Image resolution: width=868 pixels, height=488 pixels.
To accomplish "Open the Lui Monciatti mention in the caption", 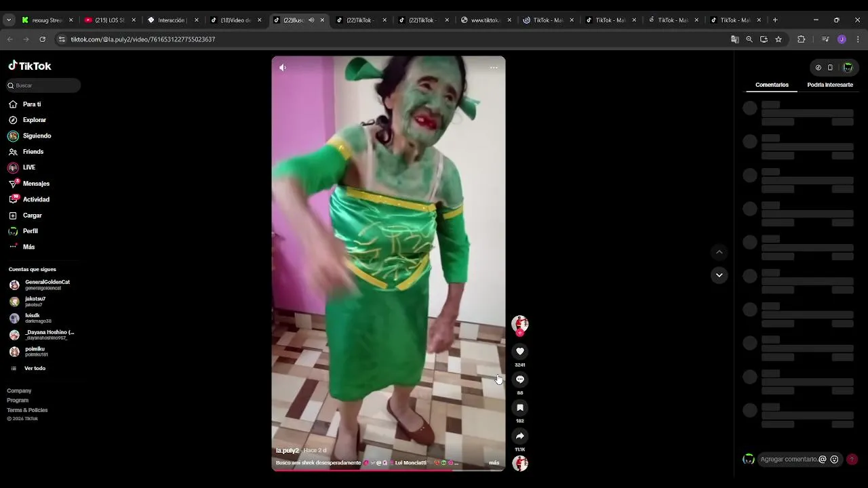I will click(410, 463).
